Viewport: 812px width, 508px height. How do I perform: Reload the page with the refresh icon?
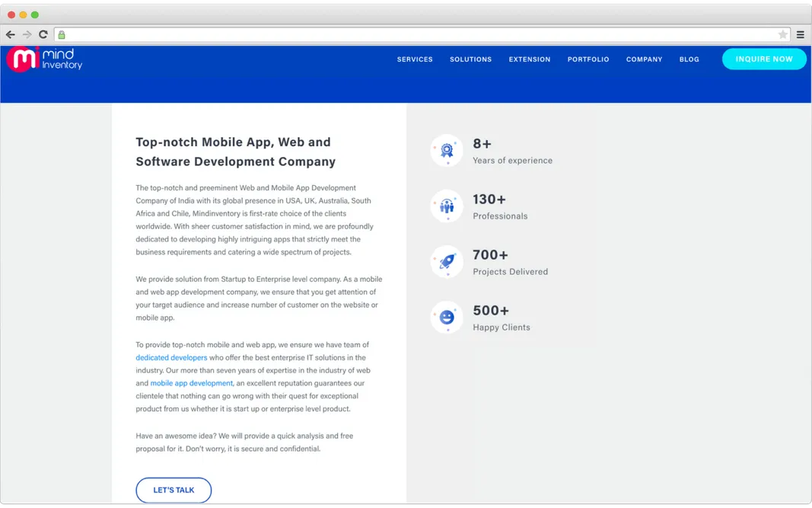point(43,34)
